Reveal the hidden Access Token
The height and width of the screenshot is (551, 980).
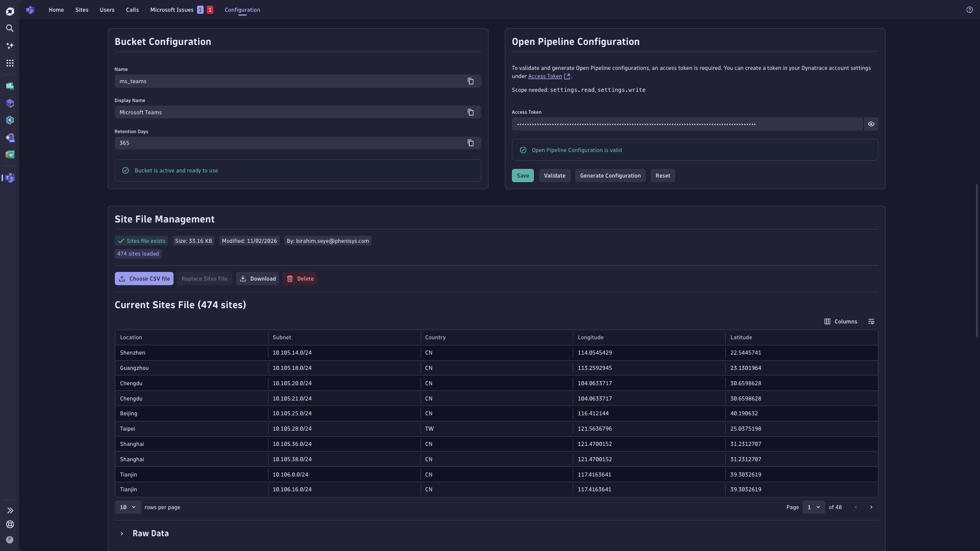871,124
